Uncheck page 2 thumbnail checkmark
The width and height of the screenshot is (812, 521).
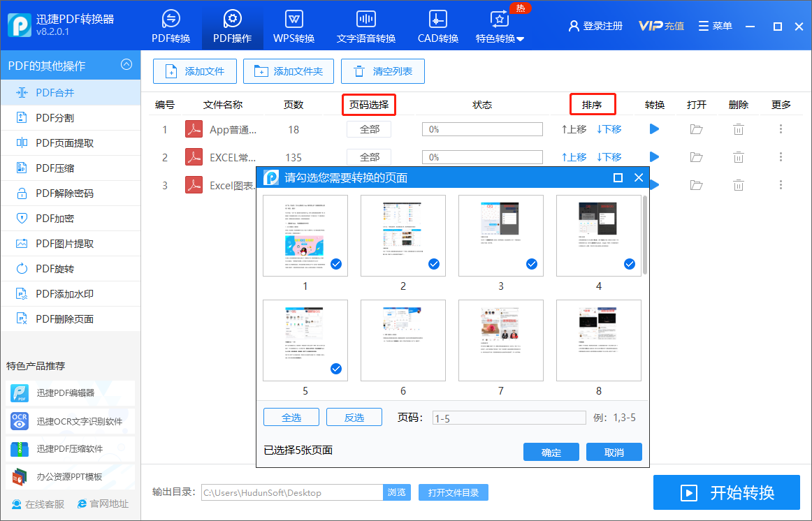(x=434, y=265)
